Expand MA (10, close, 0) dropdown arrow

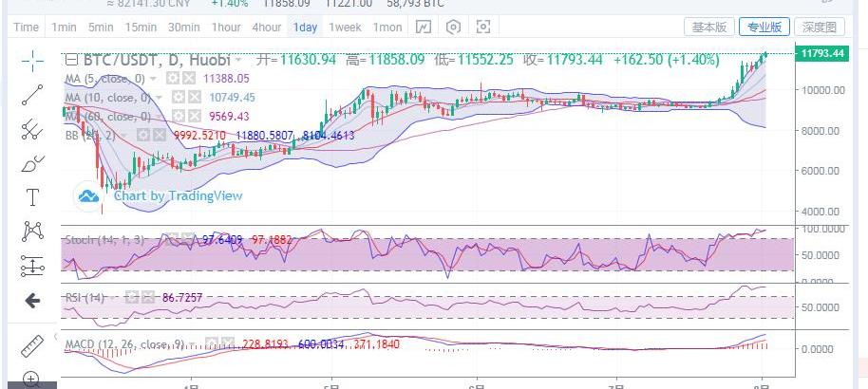tap(158, 98)
